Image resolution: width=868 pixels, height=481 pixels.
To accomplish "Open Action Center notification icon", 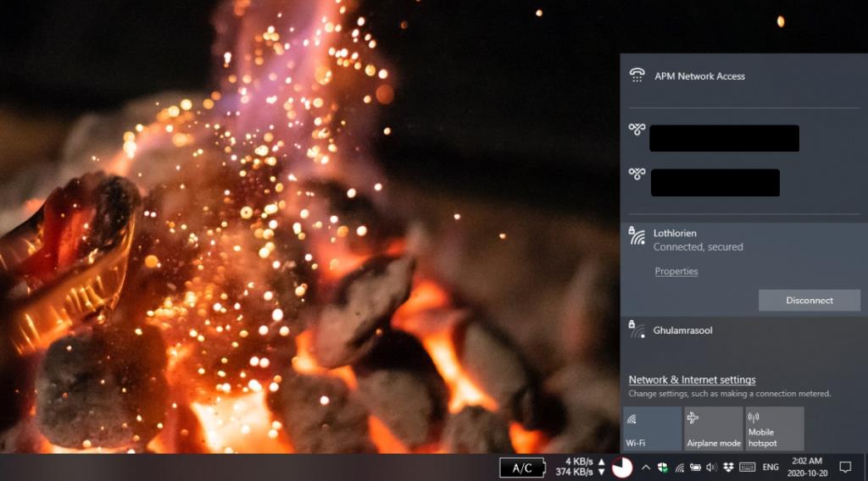I will (845, 467).
